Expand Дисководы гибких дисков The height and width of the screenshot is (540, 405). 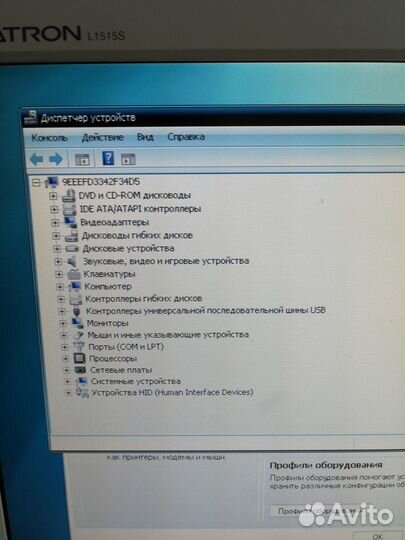56,236
